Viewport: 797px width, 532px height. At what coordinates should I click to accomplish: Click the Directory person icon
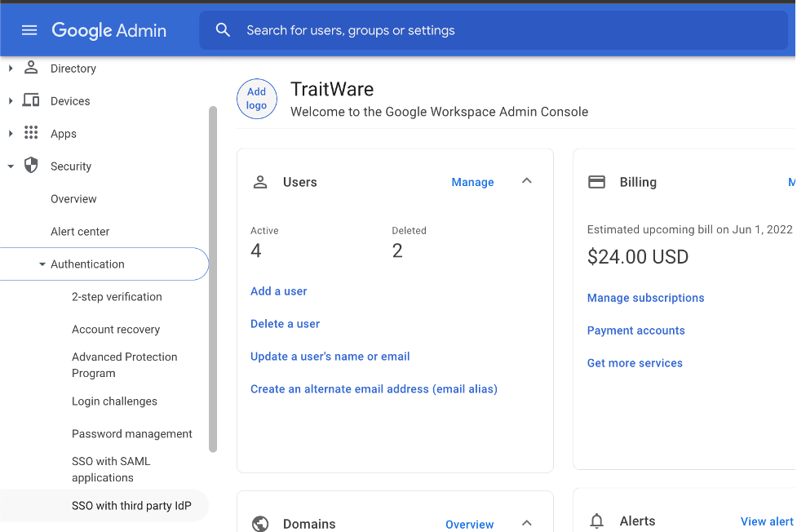(x=31, y=68)
